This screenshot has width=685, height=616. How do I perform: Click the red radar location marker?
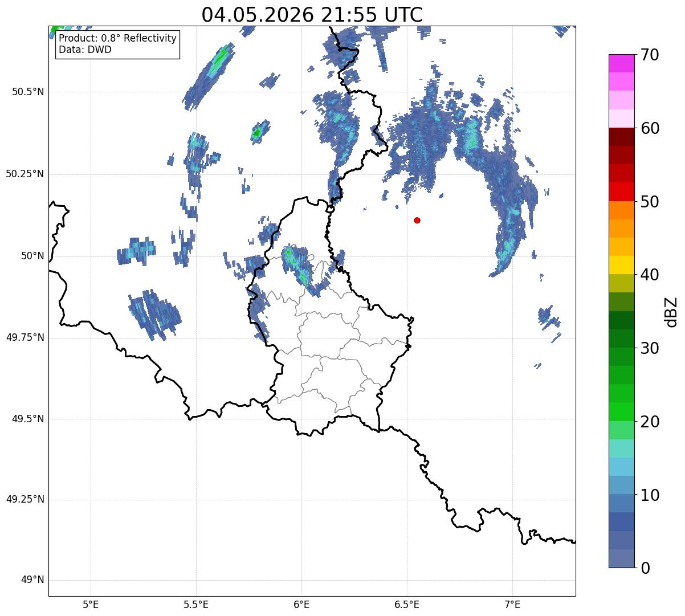pos(417,220)
